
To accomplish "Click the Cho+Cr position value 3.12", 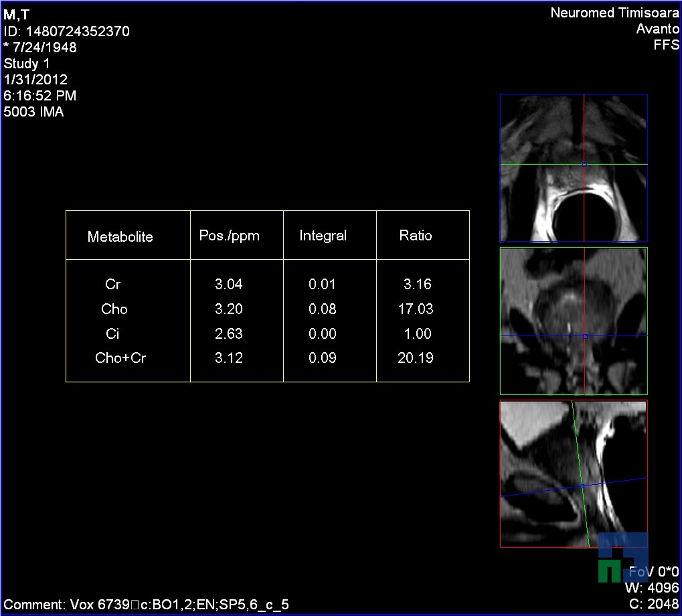I will pos(228,358).
